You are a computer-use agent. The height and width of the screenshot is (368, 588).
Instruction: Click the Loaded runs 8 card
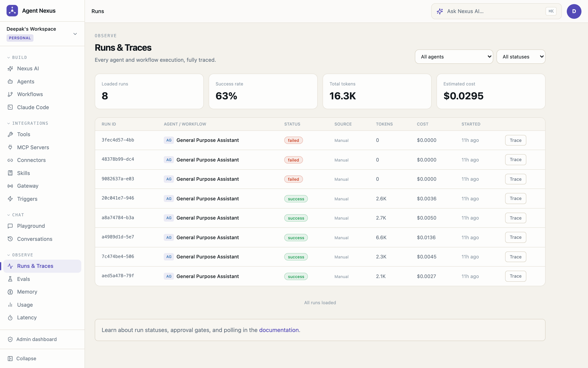pyautogui.click(x=149, y=92)
